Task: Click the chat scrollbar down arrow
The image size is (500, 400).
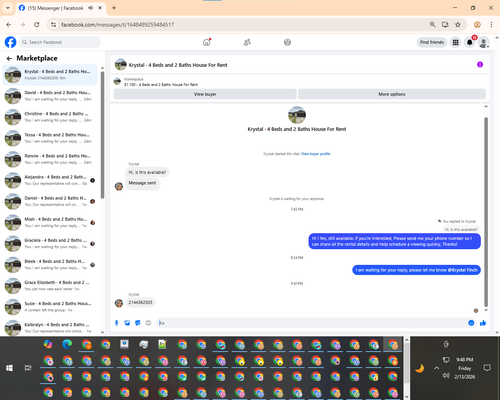Action: (x=486, y=310)
